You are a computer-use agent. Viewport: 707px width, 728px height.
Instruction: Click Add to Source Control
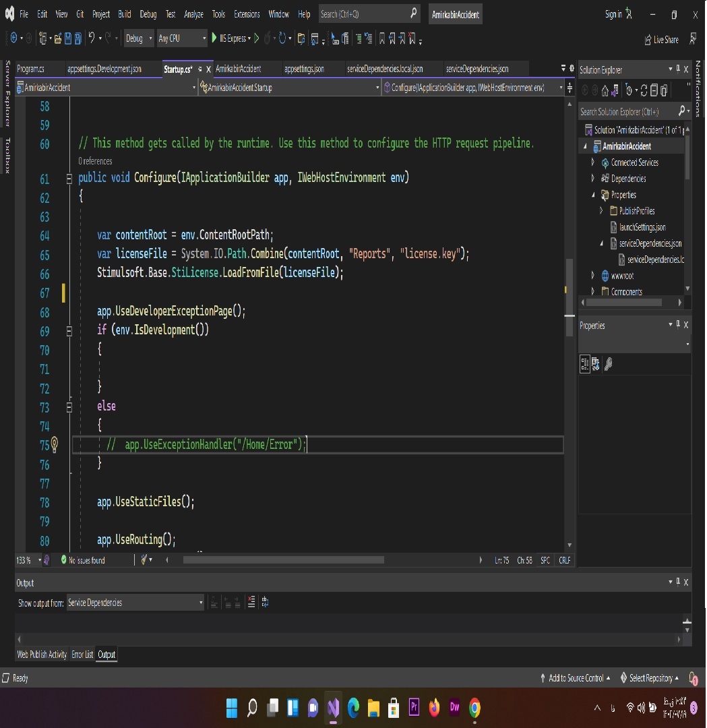click(575, 678)
